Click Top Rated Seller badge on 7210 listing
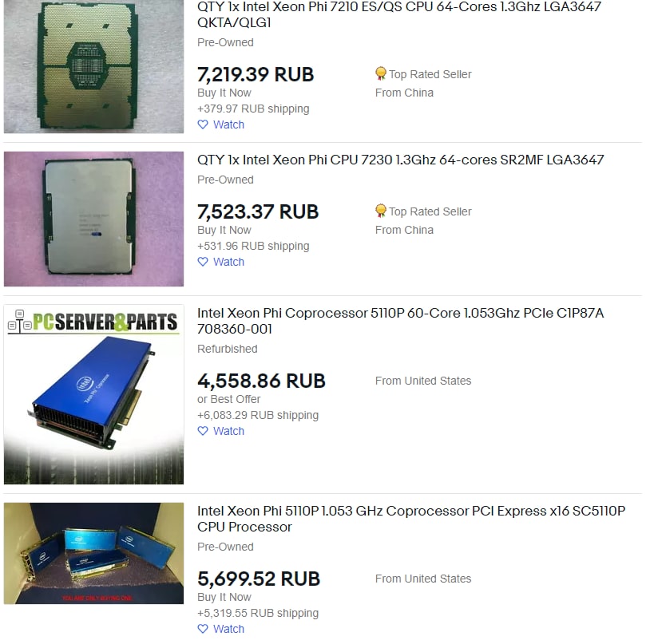The width and height of the screenshot is (646, 644). 423,74
